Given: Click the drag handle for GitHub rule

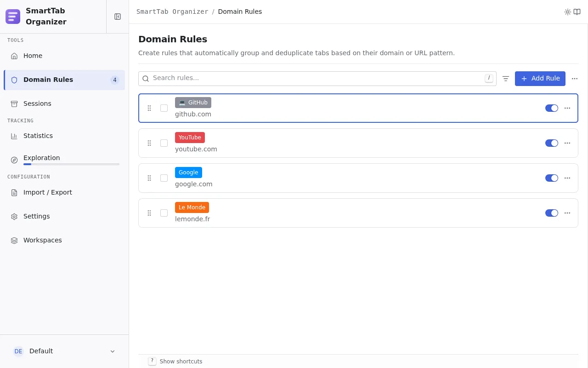Looking at the screenshot, I should (149, 108).
